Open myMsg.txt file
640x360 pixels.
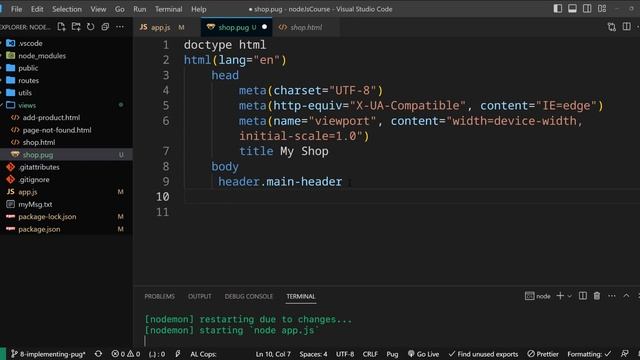(x=66, y=204)
